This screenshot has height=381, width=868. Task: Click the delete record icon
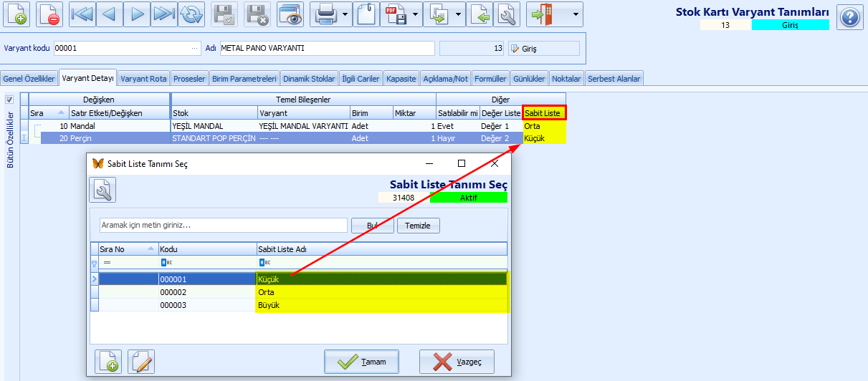49,14
